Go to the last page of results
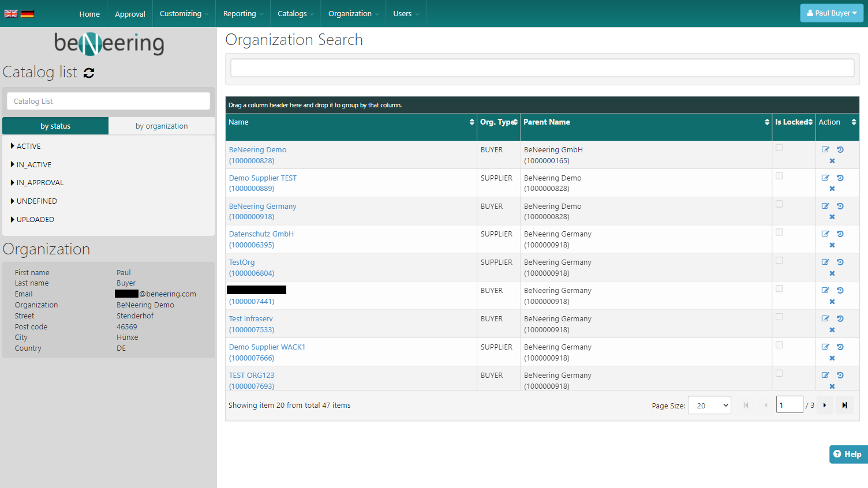The height and width of the screenshot is (488, 868). [844, 405]
